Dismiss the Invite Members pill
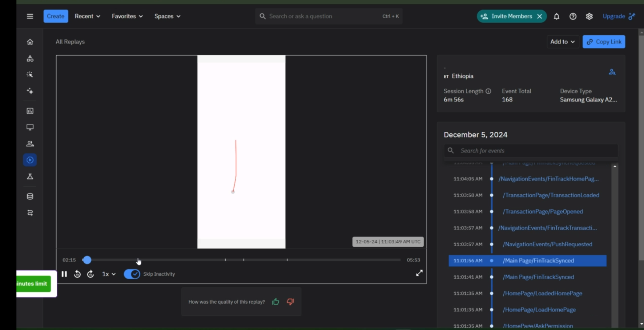Image resolution: width=644 pixels, height=330 pixels. (540, 16)
